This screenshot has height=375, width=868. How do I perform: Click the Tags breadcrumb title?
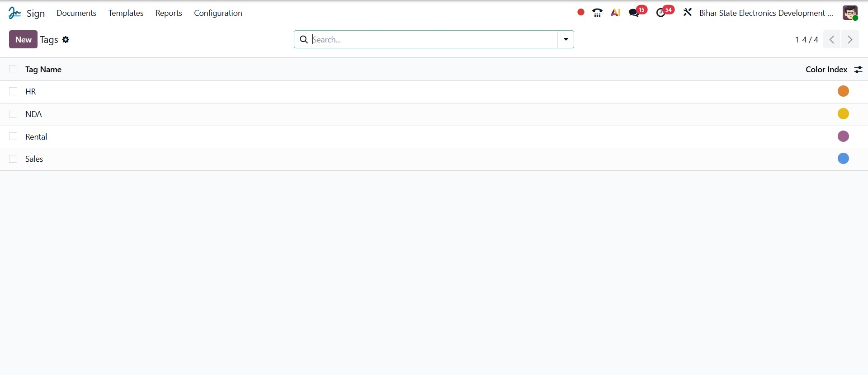coord(49,40)
